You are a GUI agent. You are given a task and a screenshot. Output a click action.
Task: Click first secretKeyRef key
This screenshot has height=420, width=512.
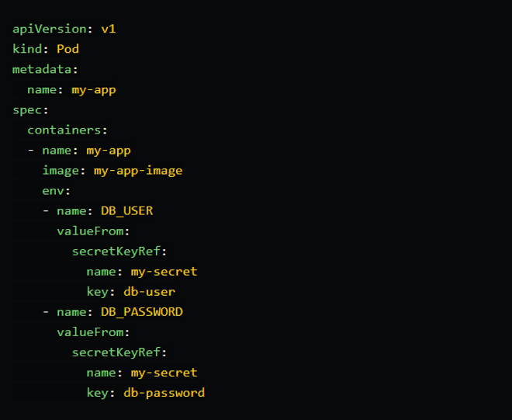tap(116, 252)
